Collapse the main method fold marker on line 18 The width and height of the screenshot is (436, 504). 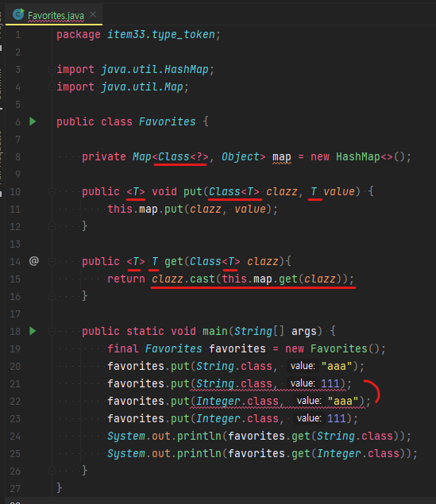pyautogui.click(x=52, y=332)
